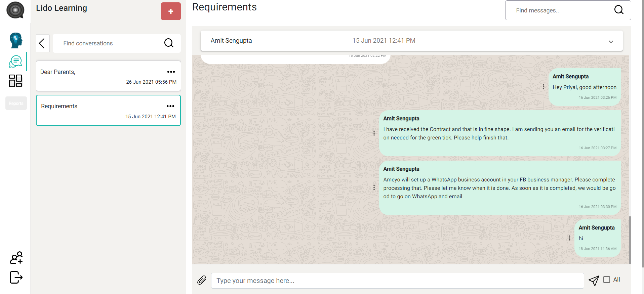Click the search icon in Find messages

[619, 10]
